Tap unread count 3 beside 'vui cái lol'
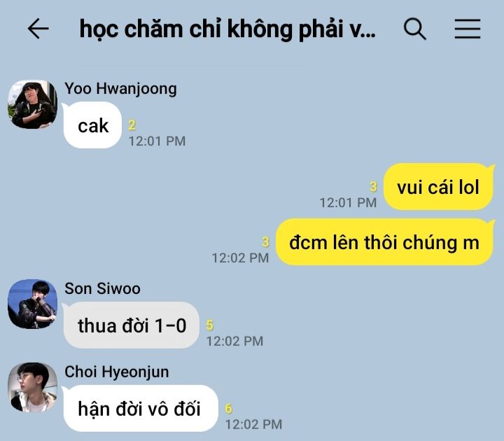This screenshot has width=504, height=441. pyautogui.click(x=373, y=186)
